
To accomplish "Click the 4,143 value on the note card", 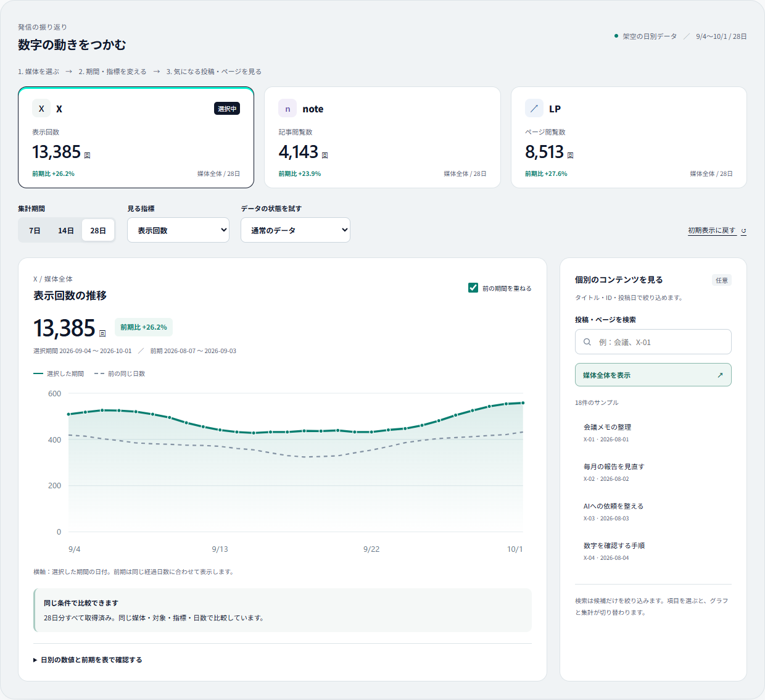I will click(x=299, y=152).
